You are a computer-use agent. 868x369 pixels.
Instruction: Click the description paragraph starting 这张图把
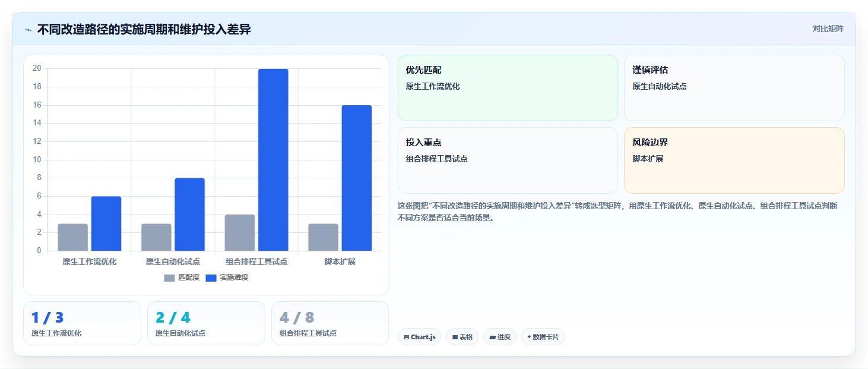click(x=617, y=212)
